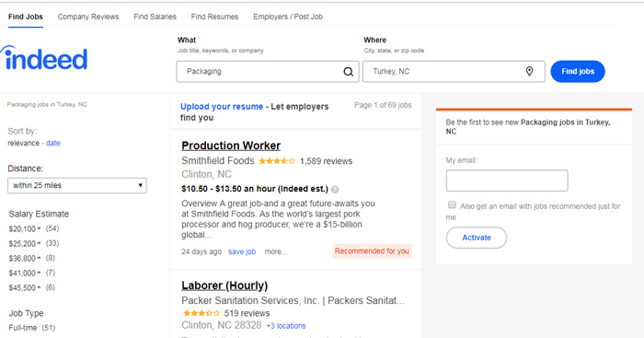Screen dimensions: 644x338
Task: Expand more details for Production Worker
Action: pos(276,251)
